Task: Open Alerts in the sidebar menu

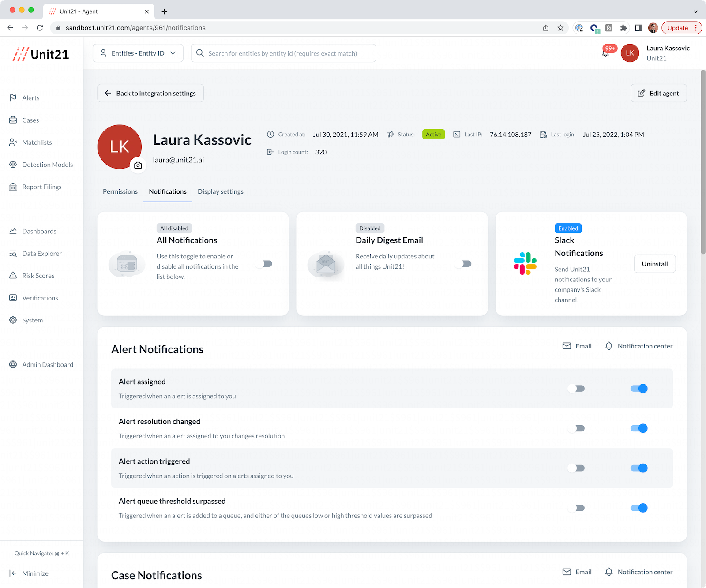Action: pyautogui.click(x=31, y=98)
